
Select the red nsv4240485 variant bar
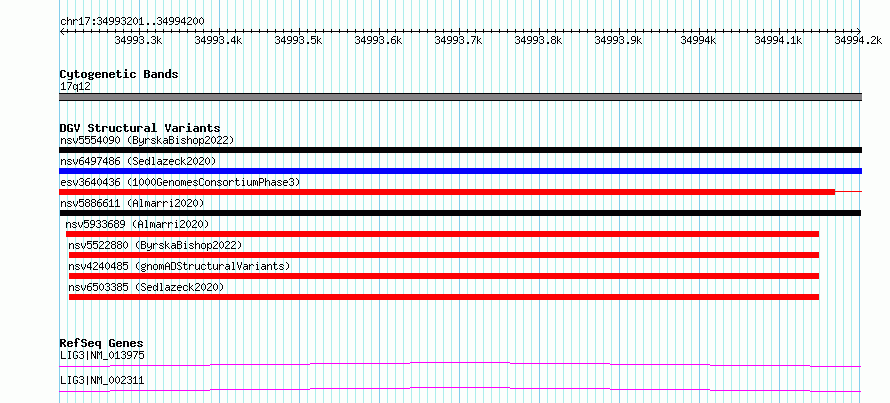coord(444,276)
